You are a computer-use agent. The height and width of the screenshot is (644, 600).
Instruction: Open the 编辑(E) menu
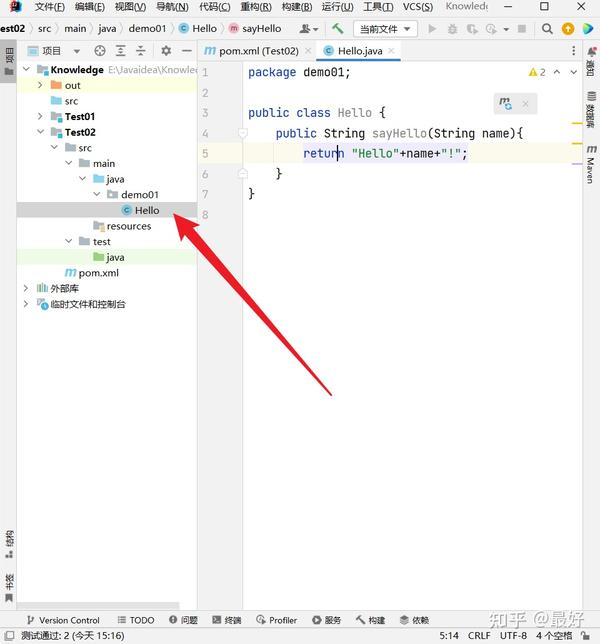pos(90,7)
